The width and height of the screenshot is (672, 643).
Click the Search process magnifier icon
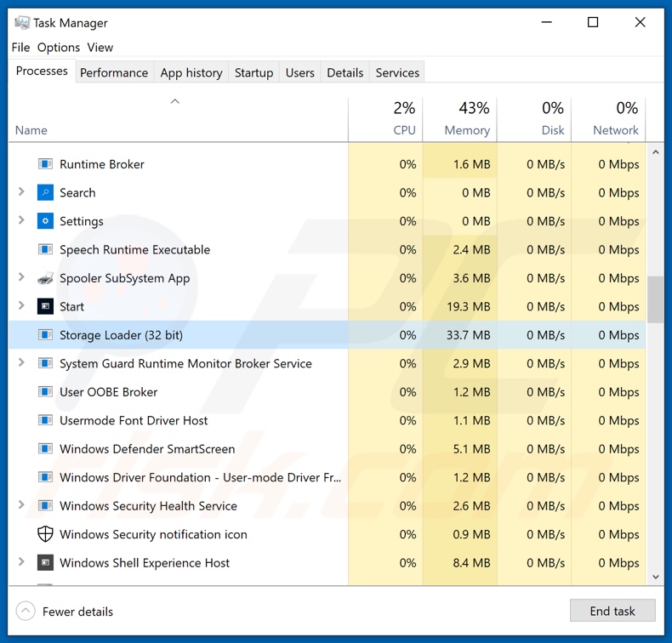[45, 193]
